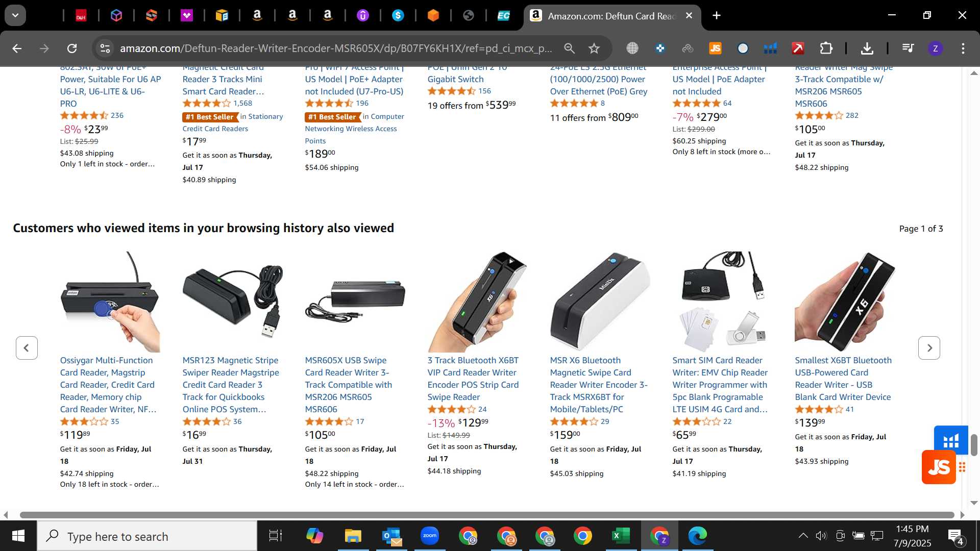
Task: Open MSR123 Magnetic Stripe Swiper Reader link
Action: (x=231, y=385)
